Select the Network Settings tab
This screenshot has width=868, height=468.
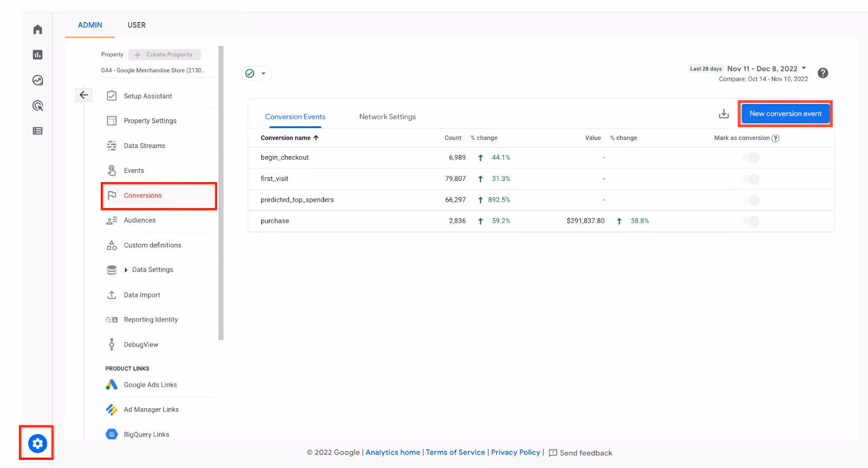387,117
